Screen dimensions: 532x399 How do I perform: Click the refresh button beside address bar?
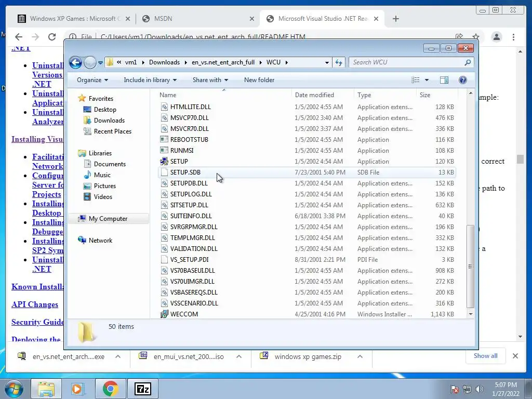[x=339, y=62]
